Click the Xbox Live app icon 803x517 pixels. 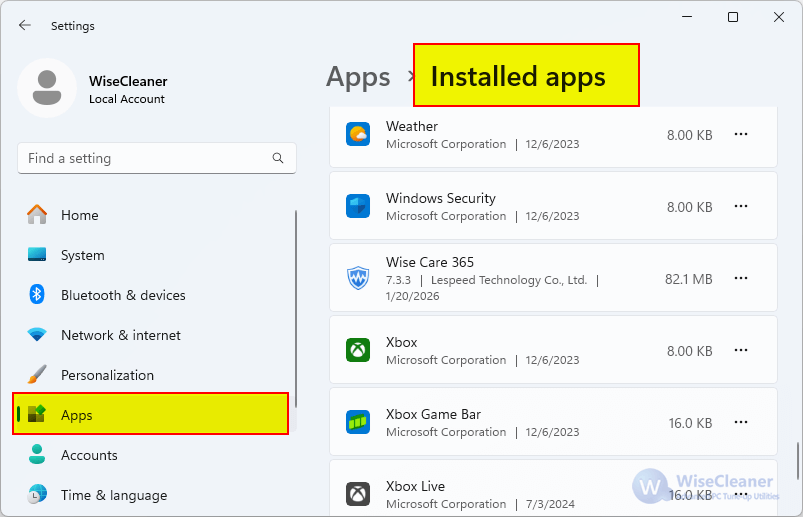pyautogui.click(x=358, y=494)
